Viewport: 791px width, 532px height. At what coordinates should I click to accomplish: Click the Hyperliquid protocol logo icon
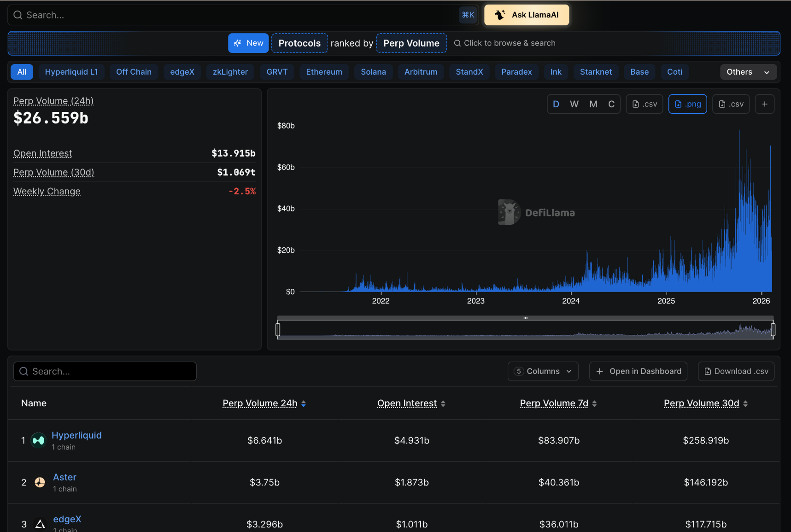pyautogui.click(x=38, y=440)
